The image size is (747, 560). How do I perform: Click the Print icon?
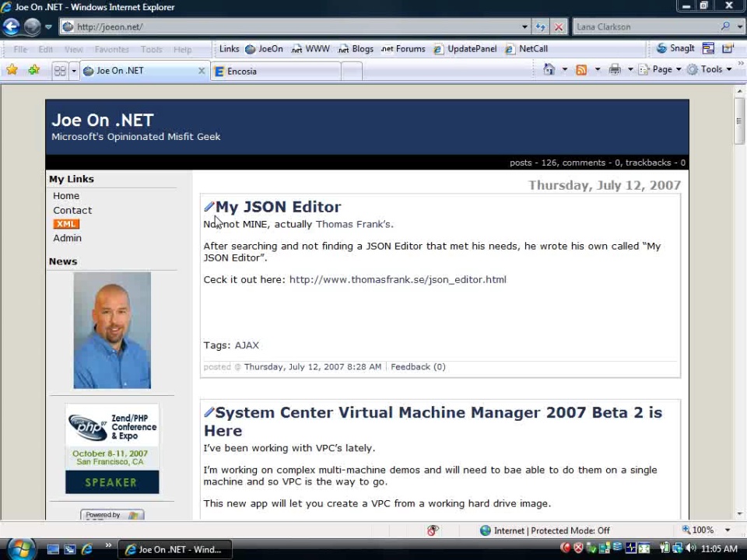pos(615,69)
